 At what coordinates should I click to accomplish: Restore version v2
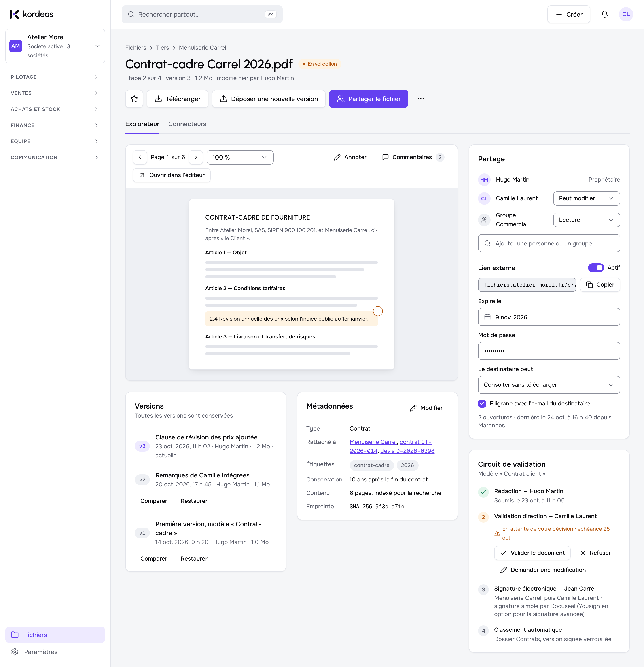[x=194, y=501]
